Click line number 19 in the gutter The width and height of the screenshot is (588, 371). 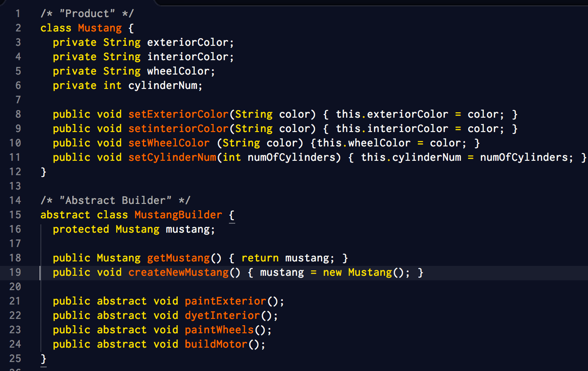(x=15, y=272)
